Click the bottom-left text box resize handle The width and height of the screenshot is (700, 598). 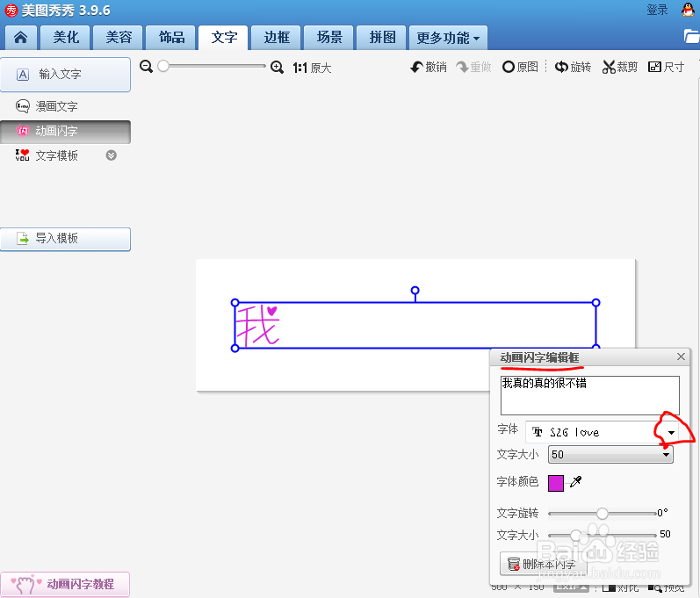click(235, 348)
